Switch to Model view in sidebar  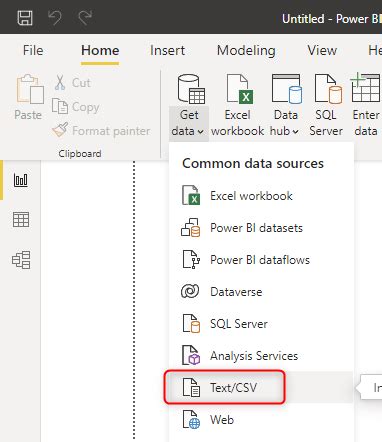(x=21, y=260)
